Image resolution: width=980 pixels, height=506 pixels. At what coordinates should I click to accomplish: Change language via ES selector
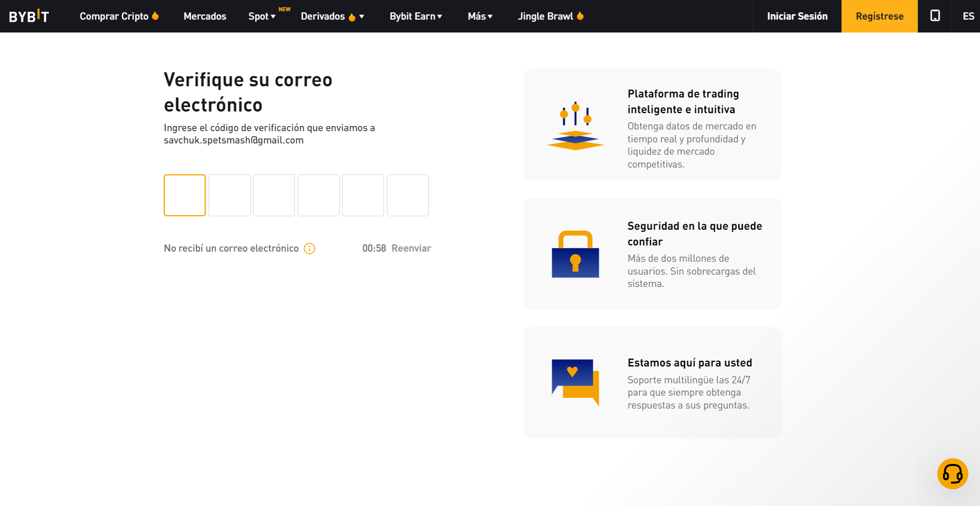point(968,16)
